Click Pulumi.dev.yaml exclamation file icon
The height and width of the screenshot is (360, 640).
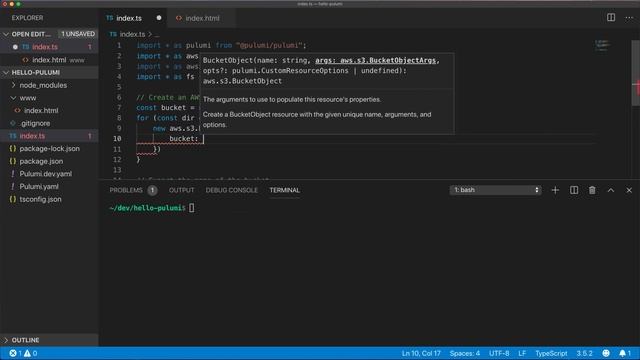click(13, 174)
